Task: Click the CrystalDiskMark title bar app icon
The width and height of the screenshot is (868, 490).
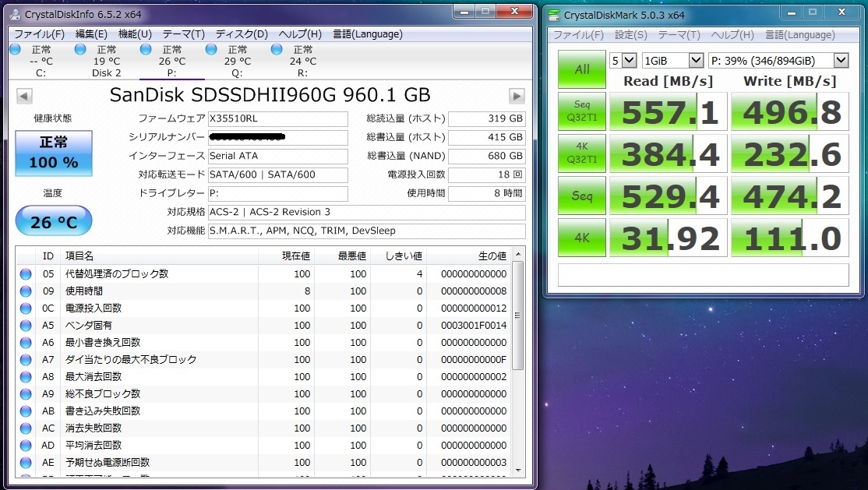Action: 553,14
